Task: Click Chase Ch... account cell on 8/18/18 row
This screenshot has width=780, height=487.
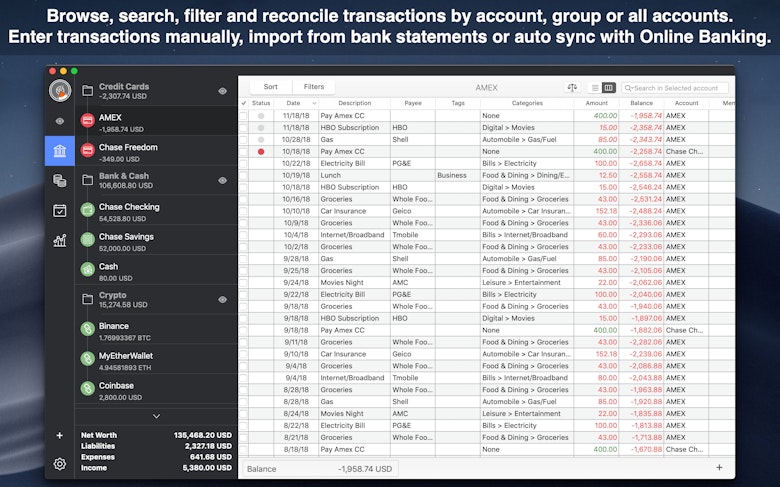Action: (x=684, y=449)
